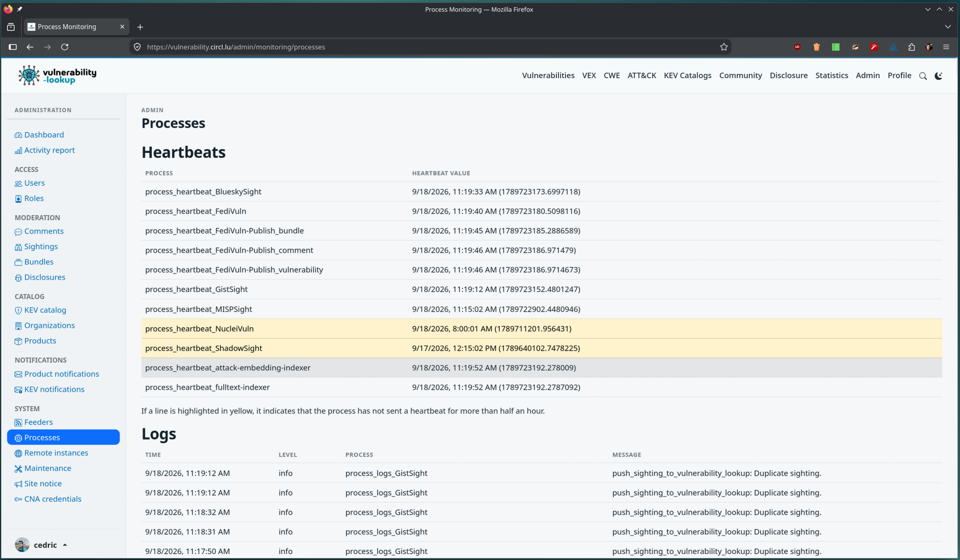Click the Site notice megaphone icon
Image resolution: width=960 pixels, height=560 pixels.
click(x=18, y=484)
